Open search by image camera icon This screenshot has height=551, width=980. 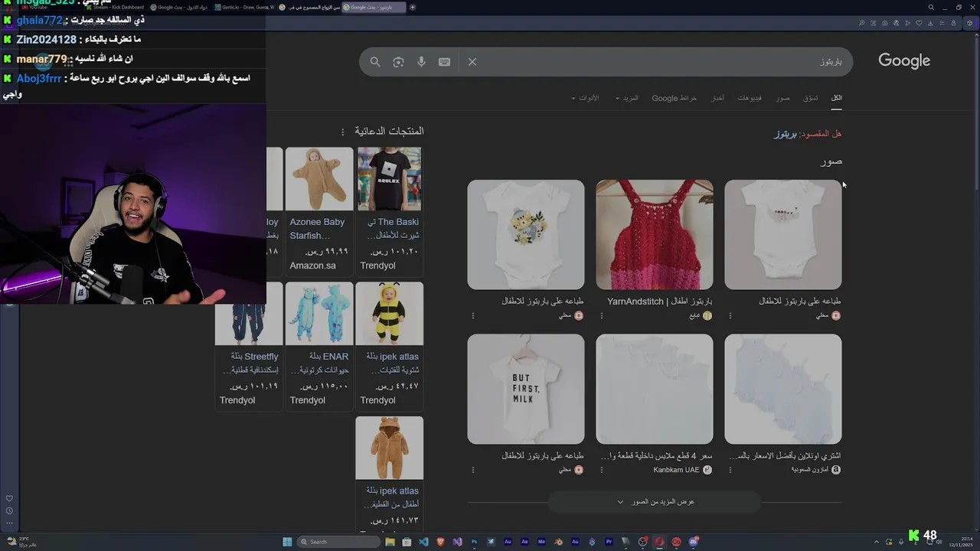click(x=398, y=62)
